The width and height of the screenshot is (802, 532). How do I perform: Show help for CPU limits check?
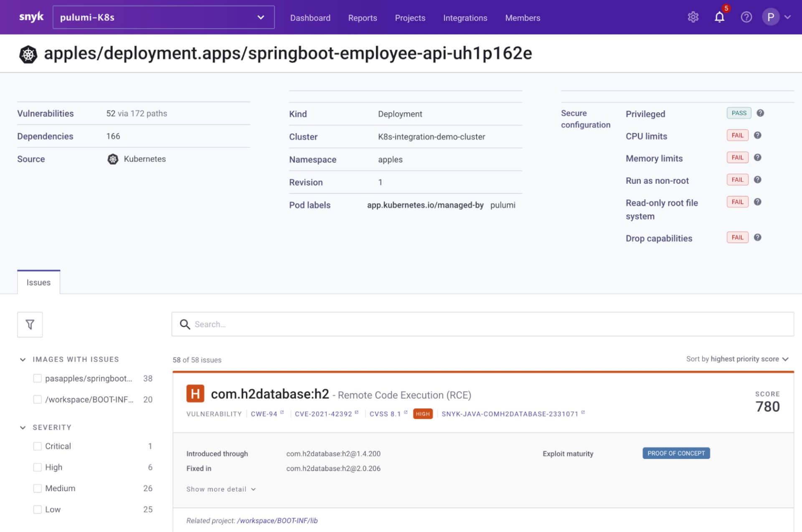758,135
